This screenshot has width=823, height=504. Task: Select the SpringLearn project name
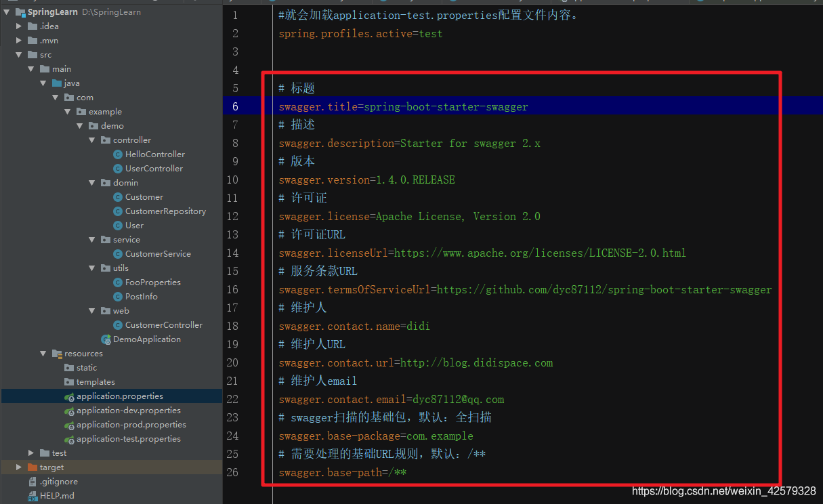pos(52,12)
